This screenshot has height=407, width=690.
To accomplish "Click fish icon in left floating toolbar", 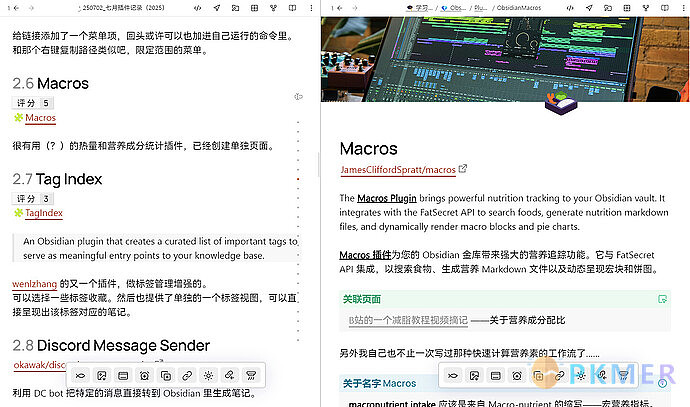I will 81,376.
